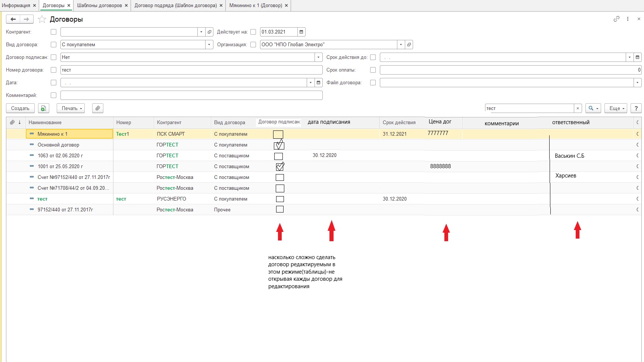Viewport: 644px width, 362px height.
Task: Click the back navigation arrow
Action: (x=13, y=19)
